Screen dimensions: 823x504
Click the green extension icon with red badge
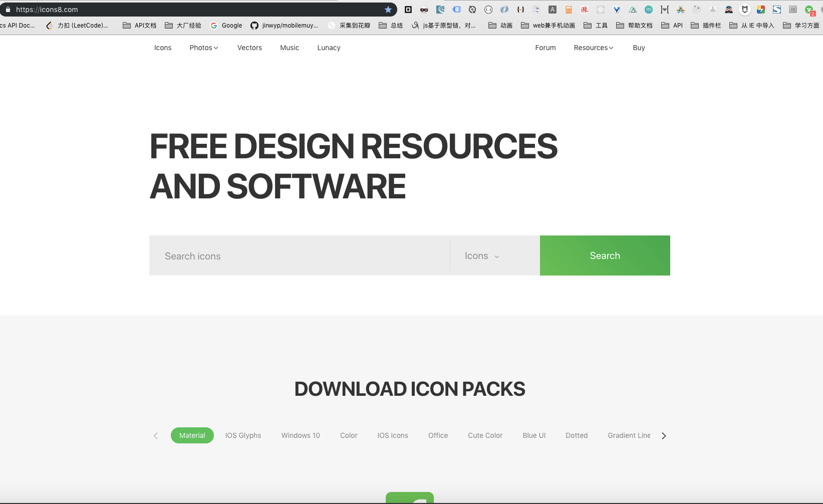[809, 10]
